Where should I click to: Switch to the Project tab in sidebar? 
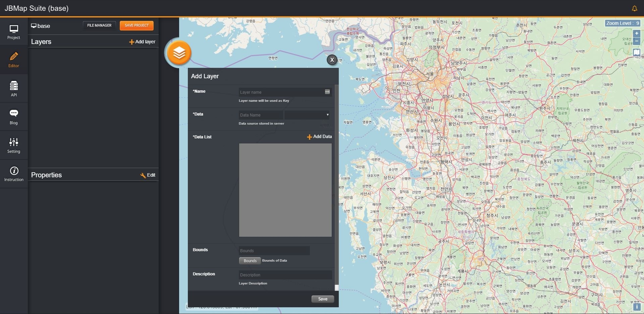tap(13, 32)
